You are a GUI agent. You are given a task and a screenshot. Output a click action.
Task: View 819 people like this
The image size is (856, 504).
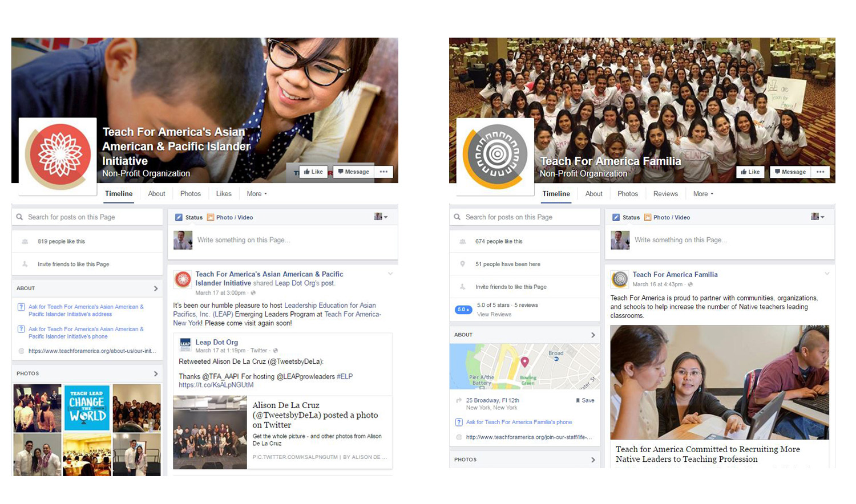[x=61, y=242]
